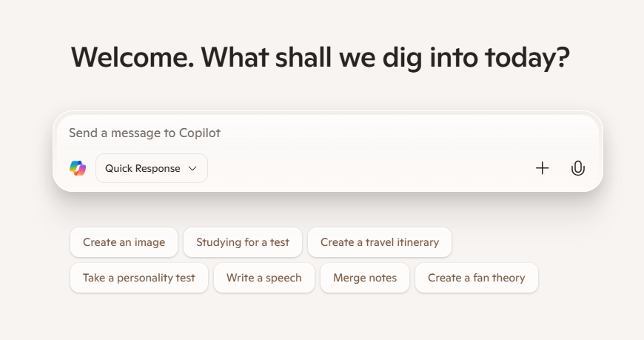Click the word Copilot in the placeholder
This screenshot has width=644, height=340.
pos(200,133)
